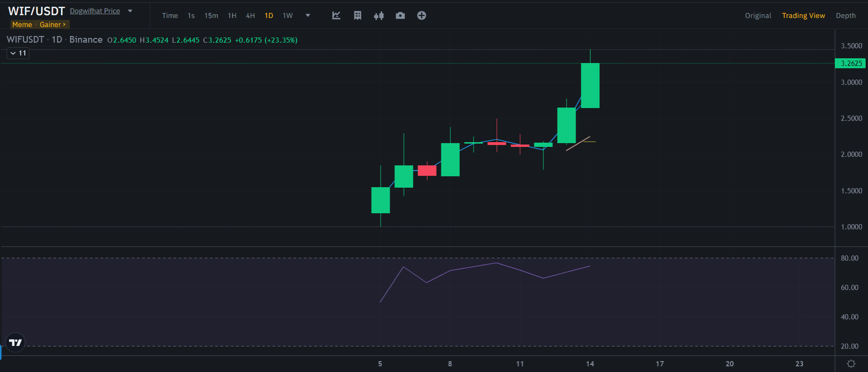Collapse the indicator legend showing 11

click(18, 53)
